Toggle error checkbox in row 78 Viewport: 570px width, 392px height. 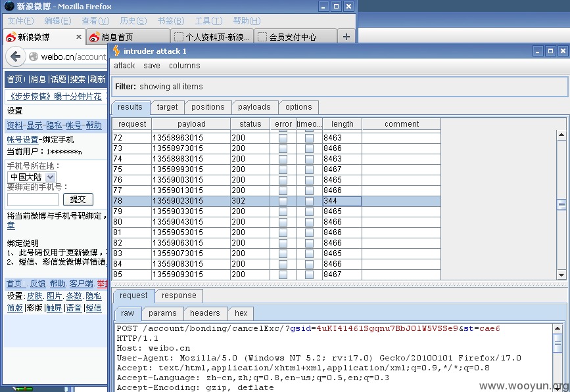[283, 201]
